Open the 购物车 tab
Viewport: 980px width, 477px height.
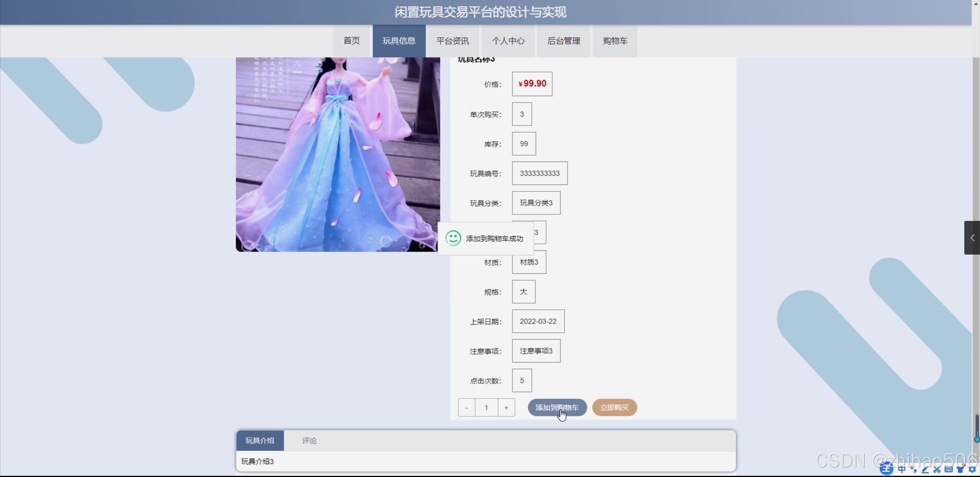tap(615, 41)
